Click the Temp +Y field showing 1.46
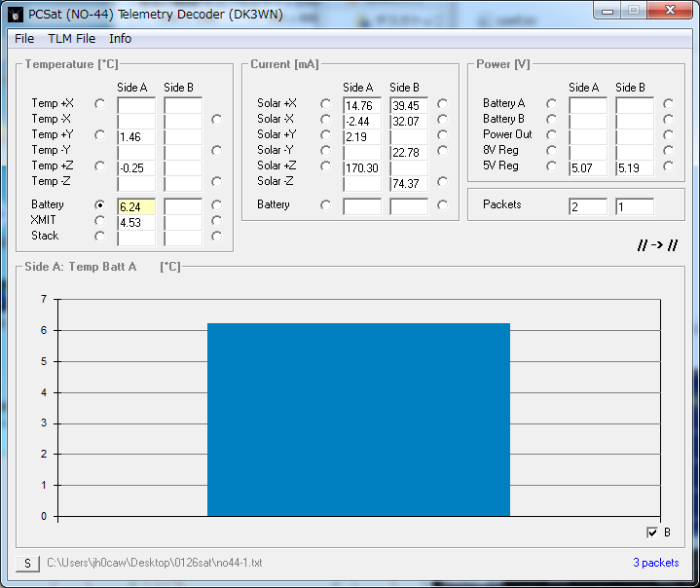Image resolution: width=700 pixels, height=588 pixels. point(136,136)
